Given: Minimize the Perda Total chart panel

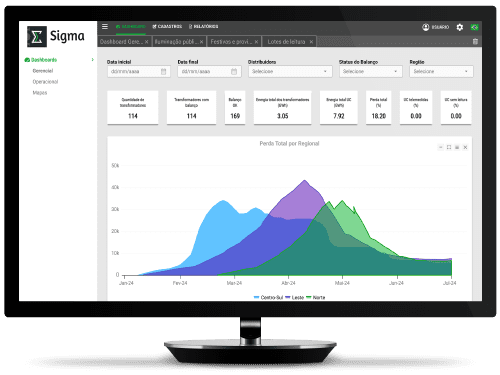Looking at the screenshot, I should 441,147.
